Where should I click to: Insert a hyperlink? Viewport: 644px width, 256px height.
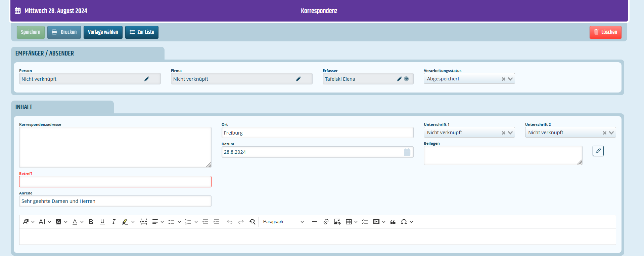[326, 222]
